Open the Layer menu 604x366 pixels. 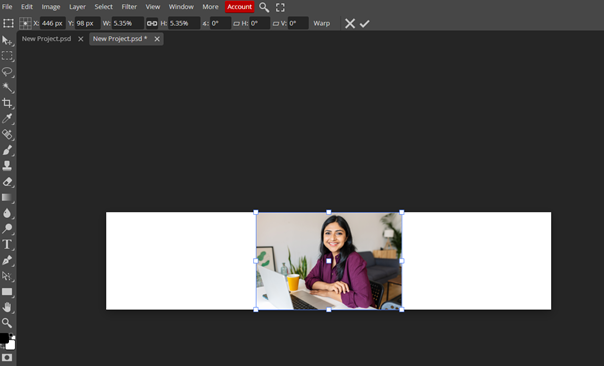point(77,7)
